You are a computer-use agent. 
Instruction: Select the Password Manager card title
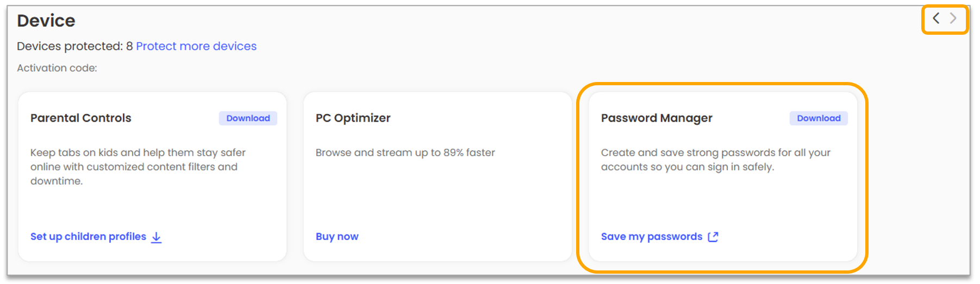point(657,118)
